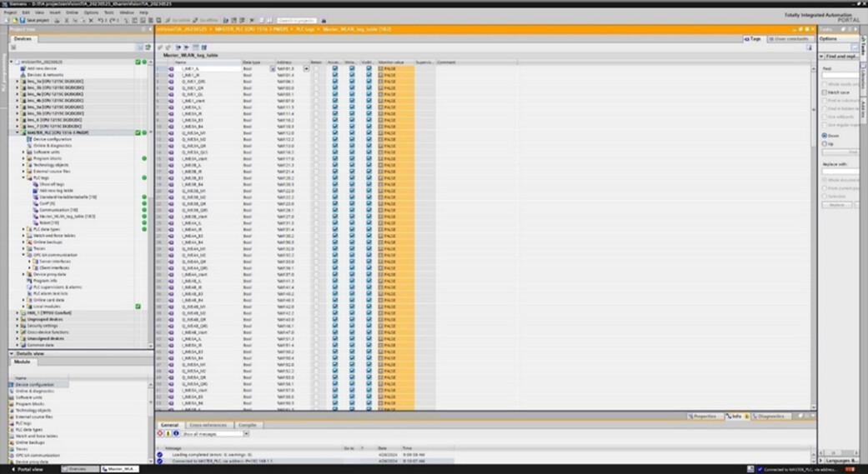Click the Replace button

(x=836, y=205)
